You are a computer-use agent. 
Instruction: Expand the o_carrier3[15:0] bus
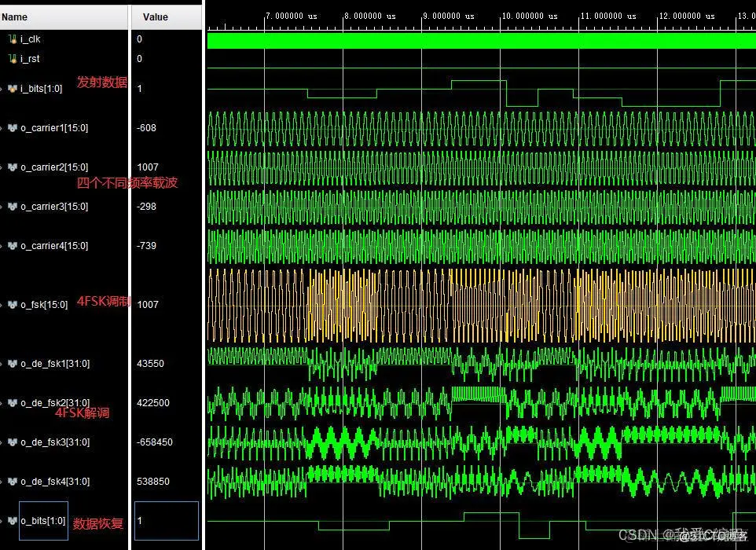[x=2, y=207]
